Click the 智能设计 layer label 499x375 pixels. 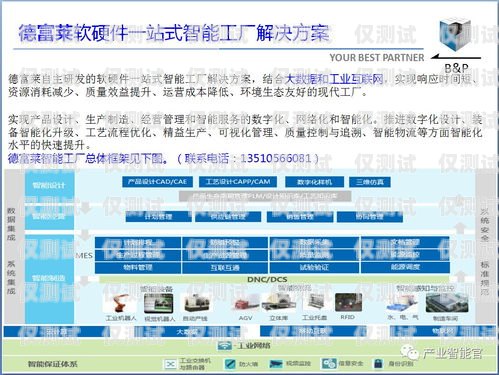click(x=49, y=185)
